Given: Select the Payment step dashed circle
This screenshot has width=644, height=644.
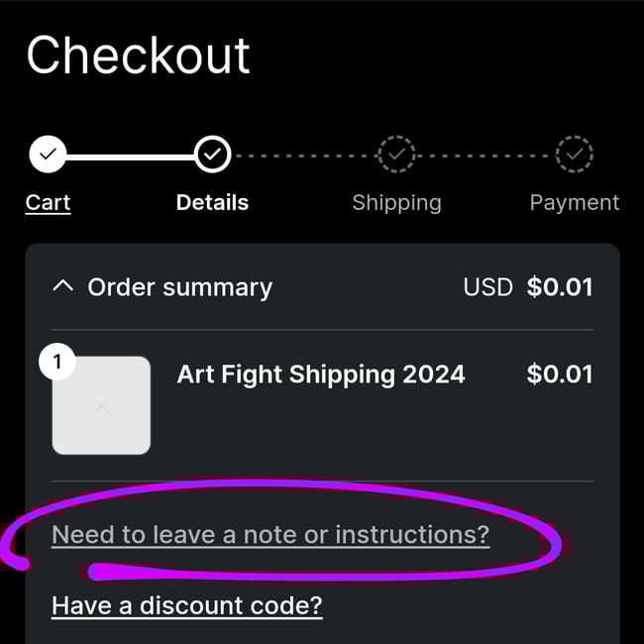Looking at the screenshot, I should (x=574, y=155).
